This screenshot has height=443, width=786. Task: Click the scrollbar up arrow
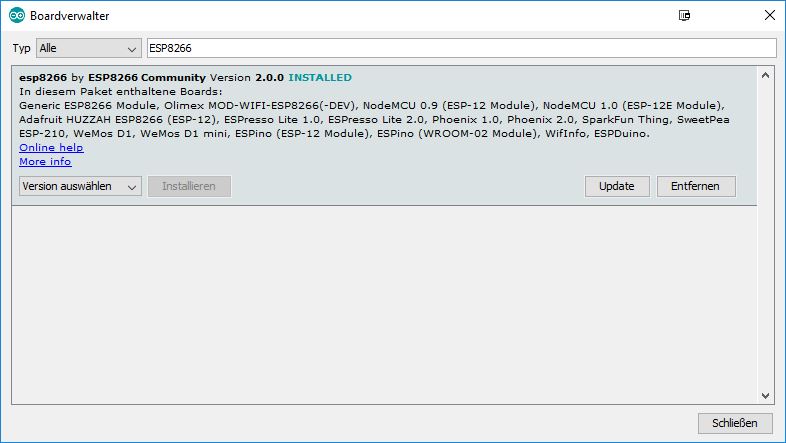[x=765, y=76]
